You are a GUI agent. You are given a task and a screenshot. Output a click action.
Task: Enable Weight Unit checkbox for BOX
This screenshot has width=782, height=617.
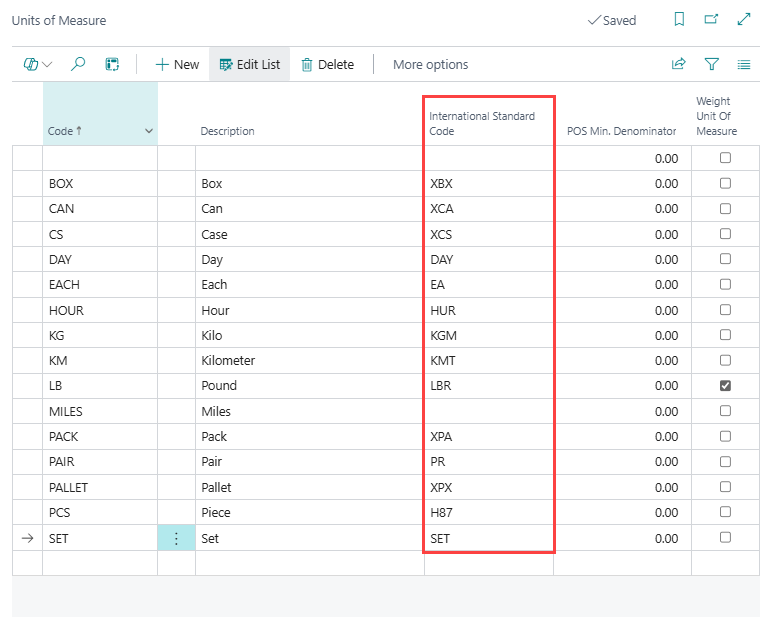point(725,183)
